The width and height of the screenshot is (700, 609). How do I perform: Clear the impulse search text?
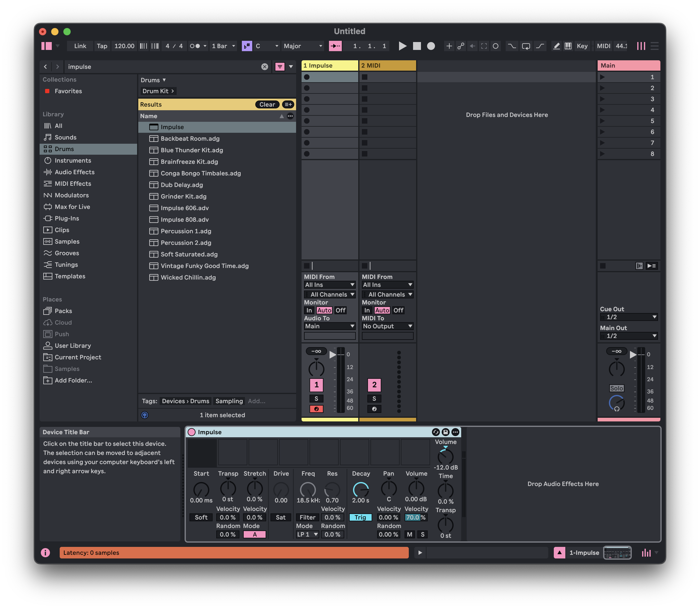coord(264,67)
